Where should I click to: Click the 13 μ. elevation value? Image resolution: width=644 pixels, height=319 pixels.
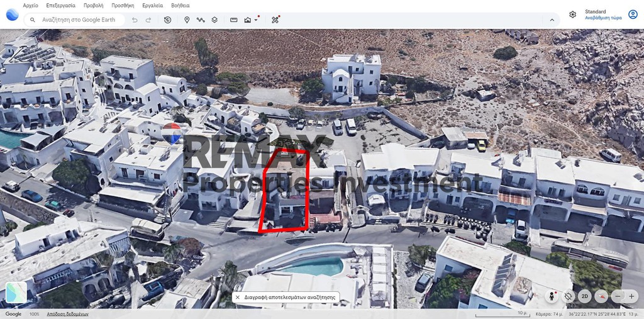click(x=633, y=314)
